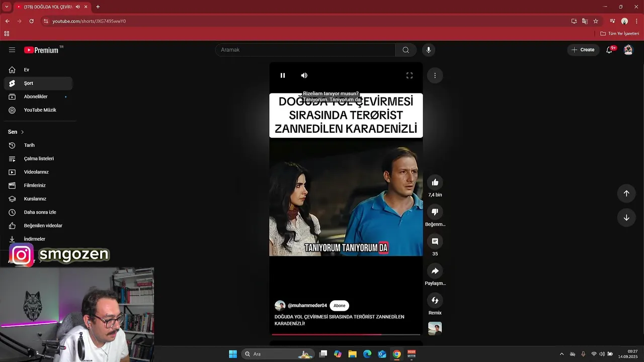Viewport: 644px width, 362px height.
Task: Open @muhammeder04 channel link
Action: (307, 306)
